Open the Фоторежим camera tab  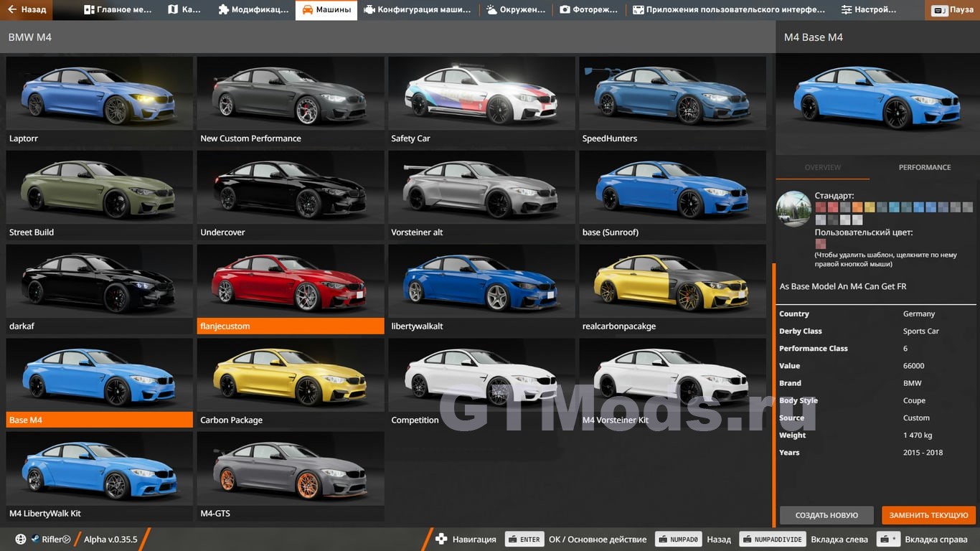click(589, 10)
